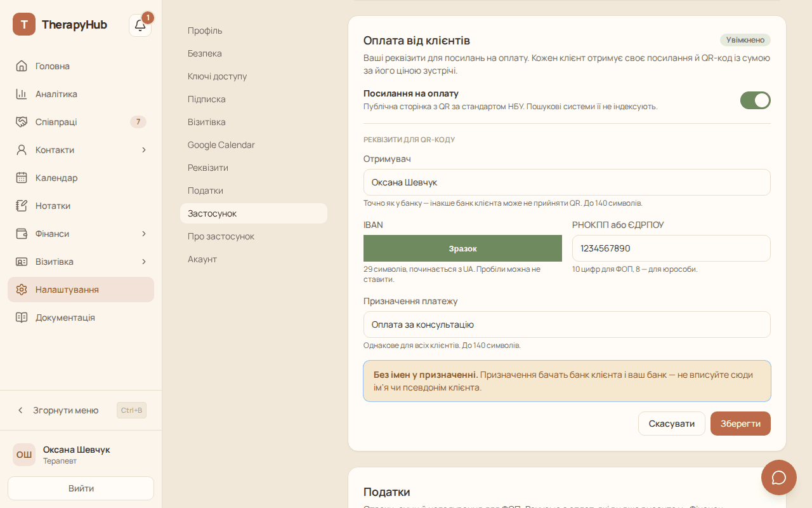Open the Підписка settings section
This screenshot has width=812, height=508.
click(254, 99)
